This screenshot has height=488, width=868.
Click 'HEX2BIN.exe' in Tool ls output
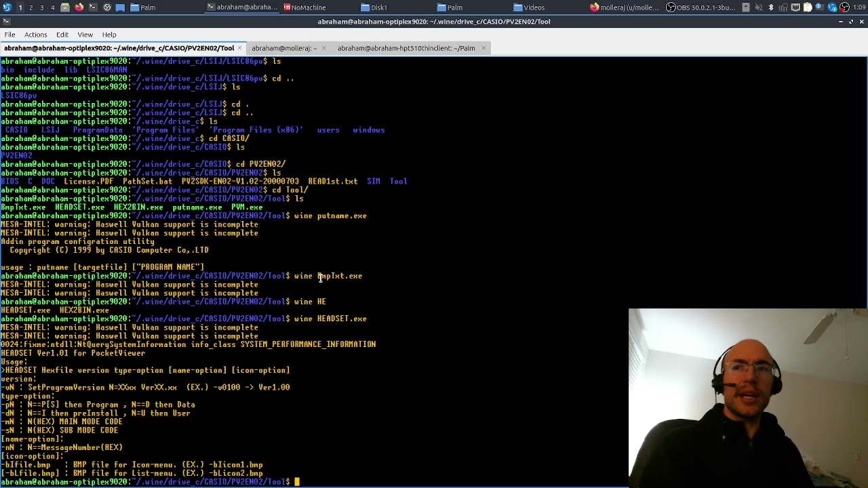click(x=138, y=207)
